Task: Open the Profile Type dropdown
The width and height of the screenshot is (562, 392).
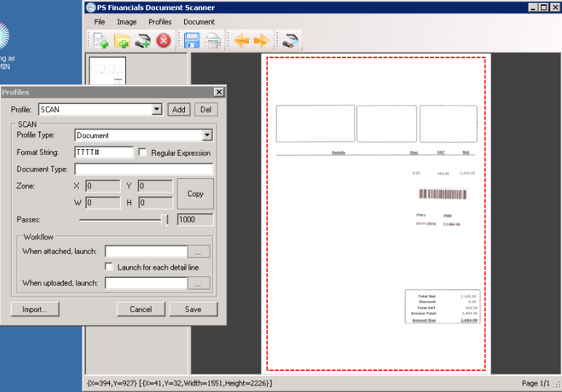Action: pyautogui.click(x=207, y=135)
